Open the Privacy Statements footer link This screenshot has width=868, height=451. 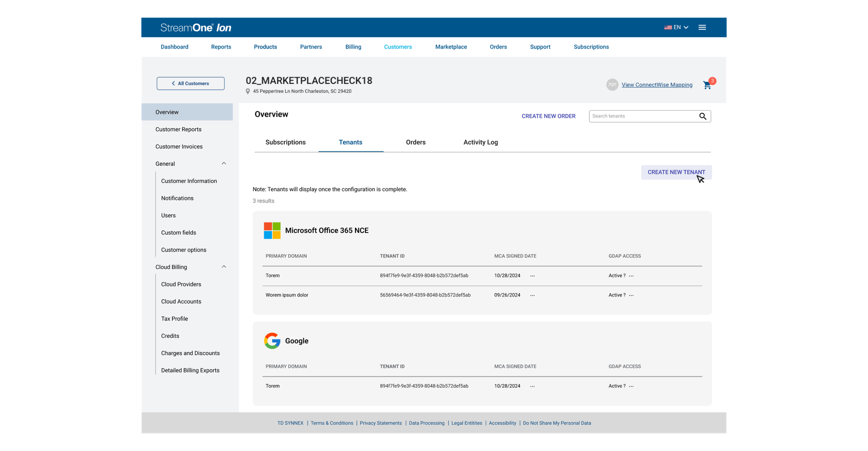pos(381,423)
